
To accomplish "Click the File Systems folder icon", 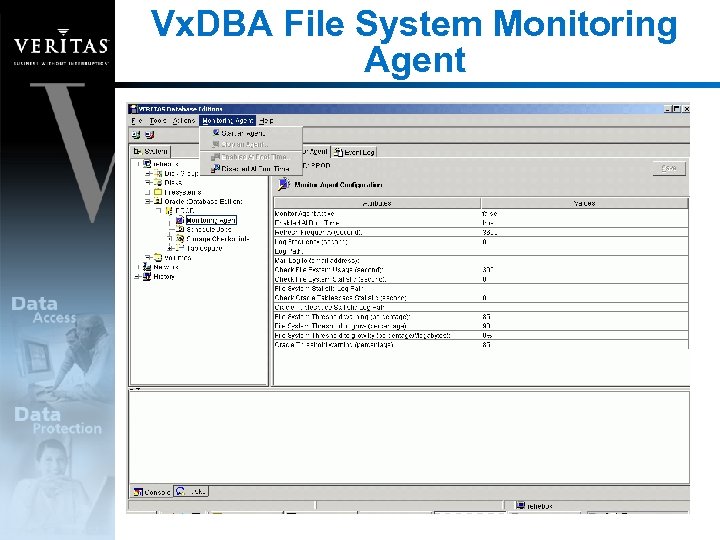I will coord(158,192).
